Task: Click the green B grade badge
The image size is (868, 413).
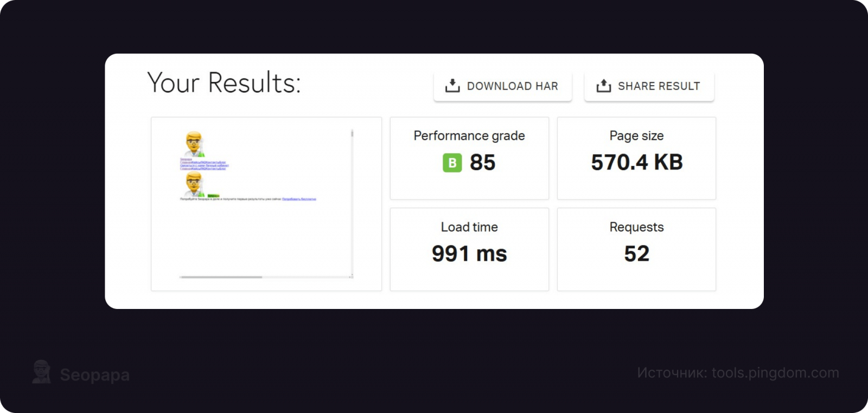Action: 452,163
